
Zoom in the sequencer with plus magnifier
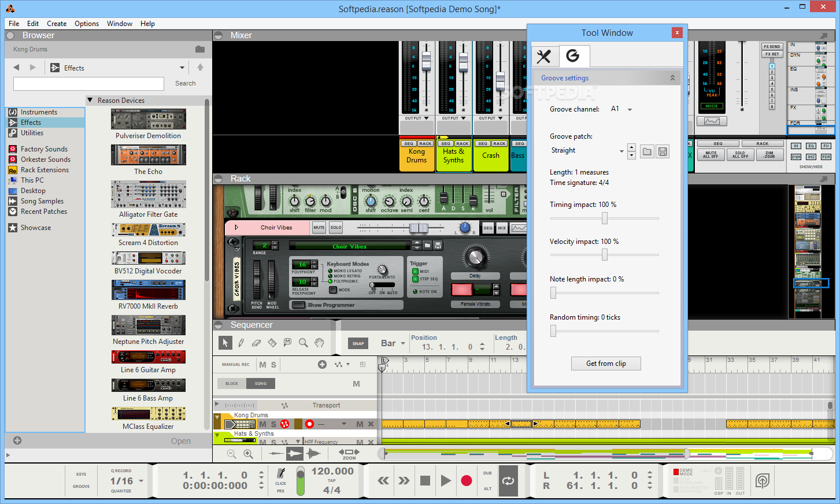[248, 454]
